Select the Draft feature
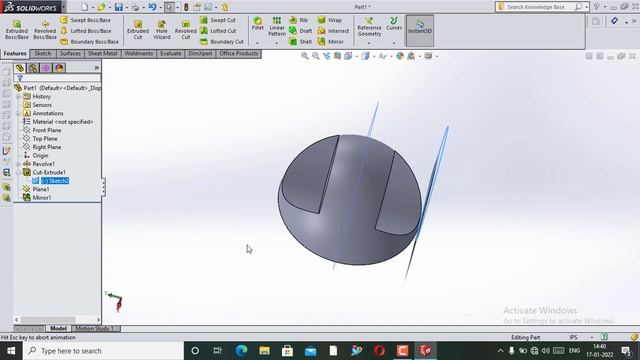This screenshot has height=360, width=640. click(x=300, y=31)
